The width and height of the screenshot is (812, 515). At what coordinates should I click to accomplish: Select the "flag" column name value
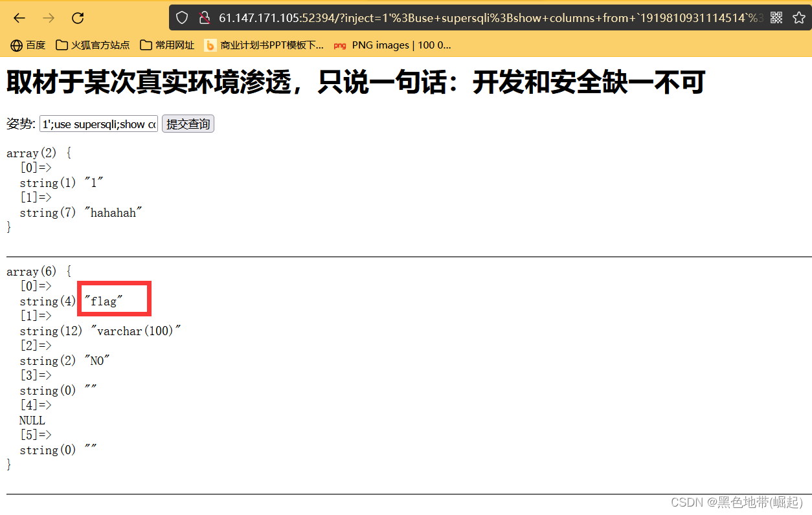[104, 301]
